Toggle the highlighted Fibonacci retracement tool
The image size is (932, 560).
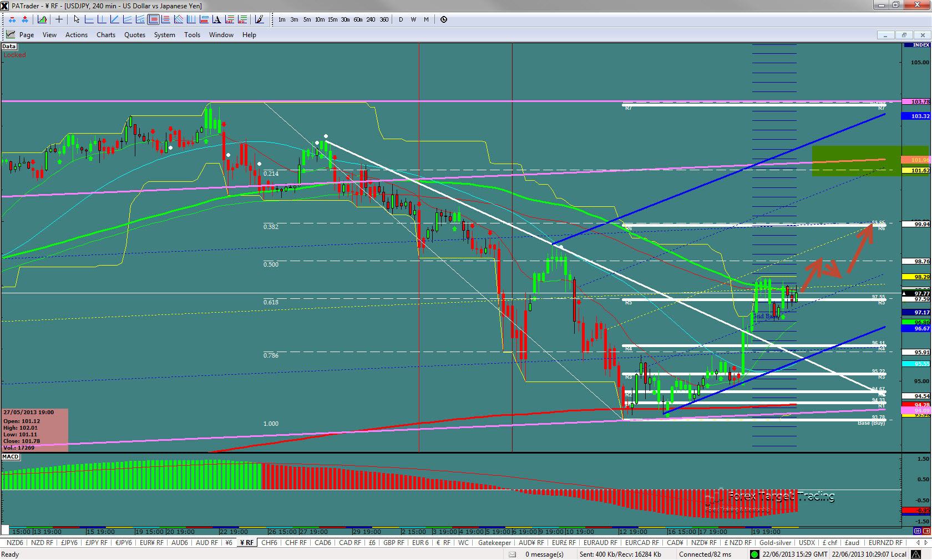pos(153,19)
